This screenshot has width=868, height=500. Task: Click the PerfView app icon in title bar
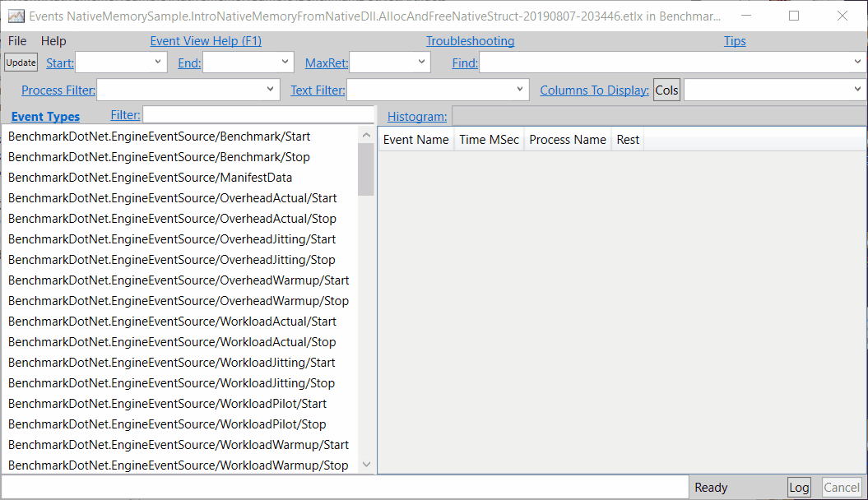16,16
